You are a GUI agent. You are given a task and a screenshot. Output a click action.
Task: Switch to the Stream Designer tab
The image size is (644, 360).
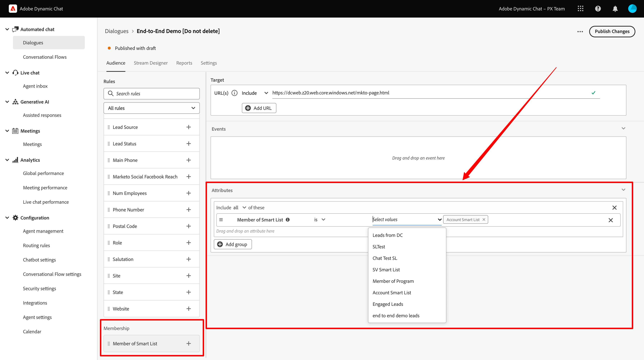coord(151,63)
